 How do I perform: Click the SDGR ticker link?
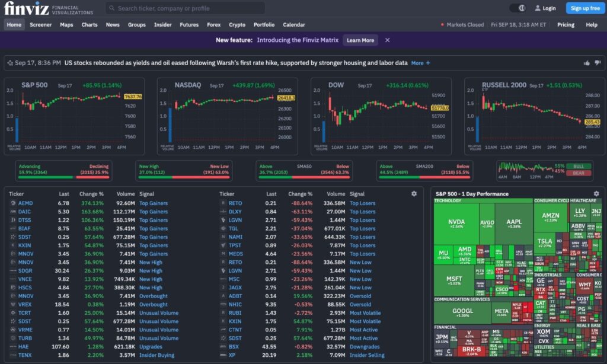25,271
